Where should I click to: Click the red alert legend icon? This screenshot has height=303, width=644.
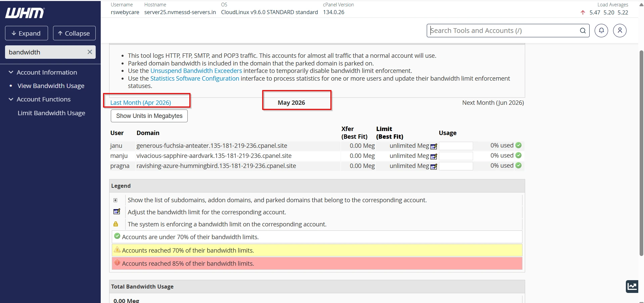[x=117, y=262]
